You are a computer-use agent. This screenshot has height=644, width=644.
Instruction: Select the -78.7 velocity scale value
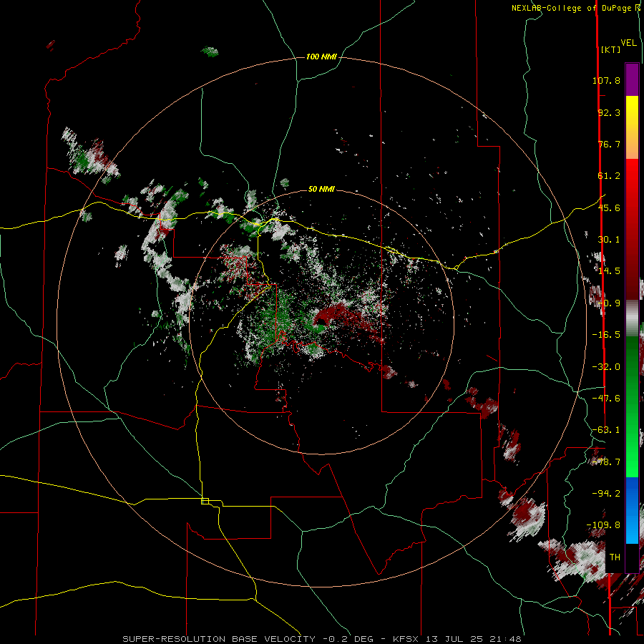[606, 462]
